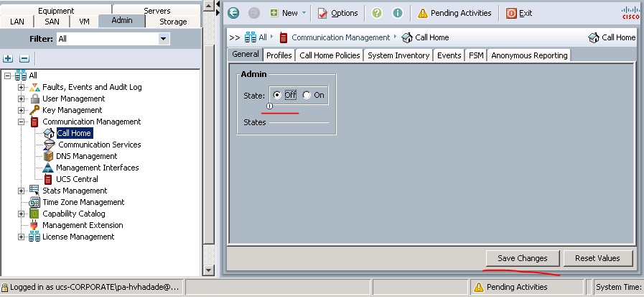Viewport: 644px width, 297px height.
Task: Click the teal About info icon
Action: pos(398,13)
